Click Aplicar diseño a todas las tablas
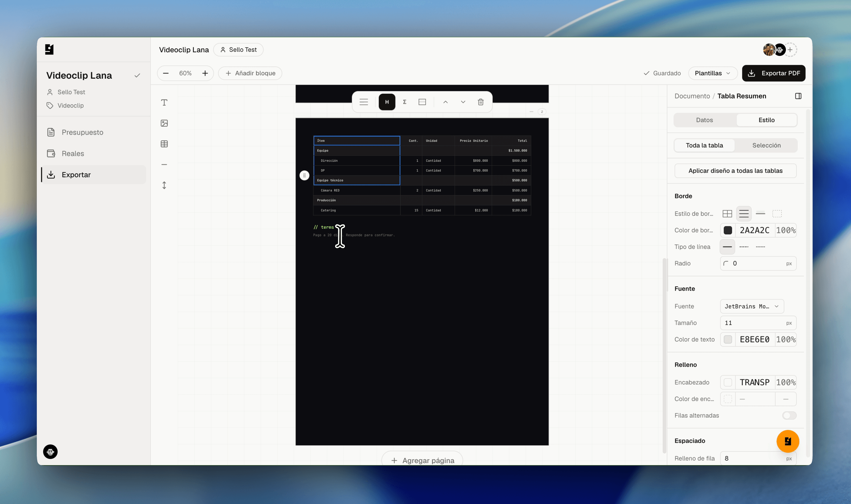851x504 pixels. click(735, 171)
